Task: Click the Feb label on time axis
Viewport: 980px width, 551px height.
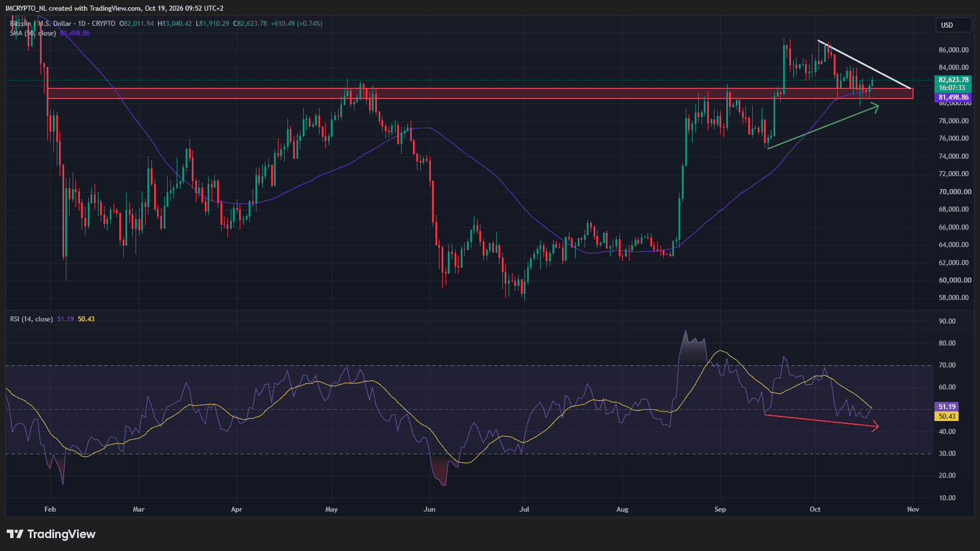Action: tap(50, 509)
